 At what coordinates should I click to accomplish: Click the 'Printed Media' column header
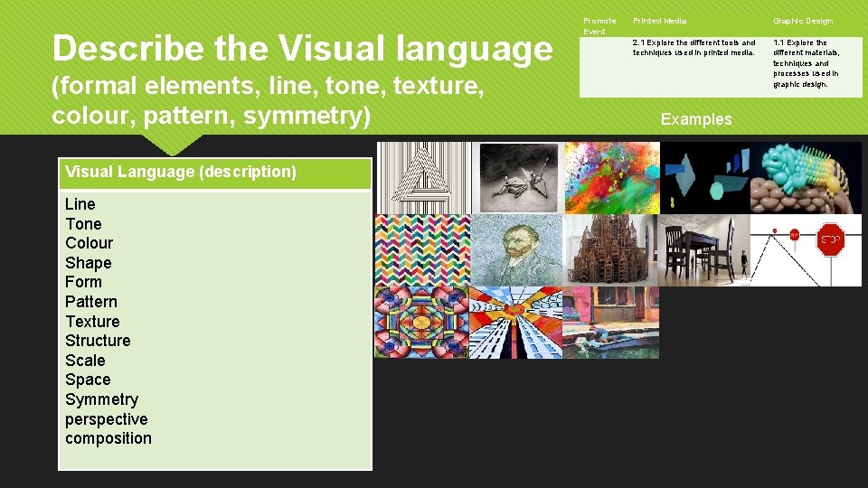click(659, 21)
